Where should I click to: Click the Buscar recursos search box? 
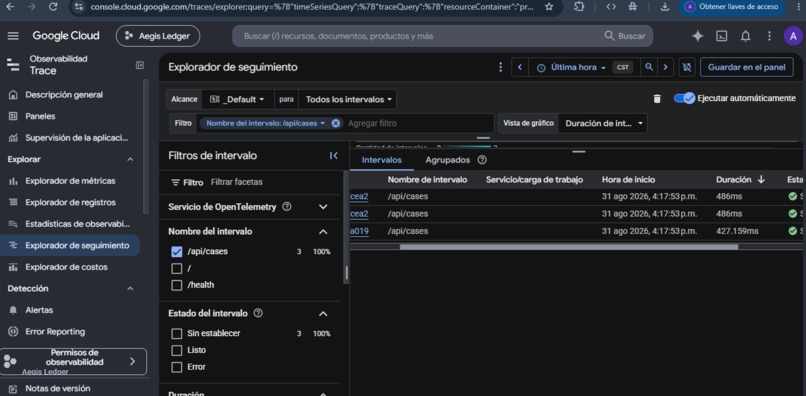pos(442,36)
